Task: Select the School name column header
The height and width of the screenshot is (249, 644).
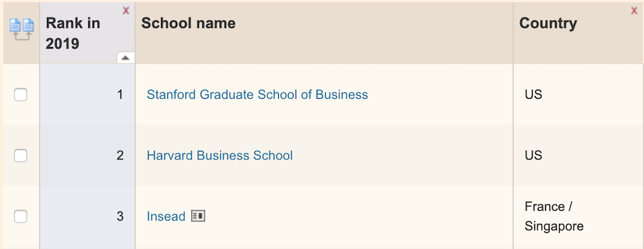Action: click(189, 23)
